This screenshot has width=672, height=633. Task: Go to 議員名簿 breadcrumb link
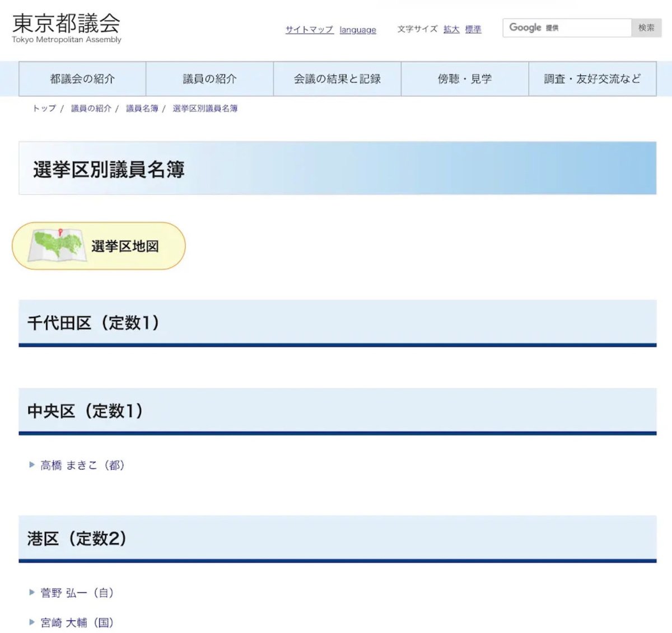[x=142, y=109]
